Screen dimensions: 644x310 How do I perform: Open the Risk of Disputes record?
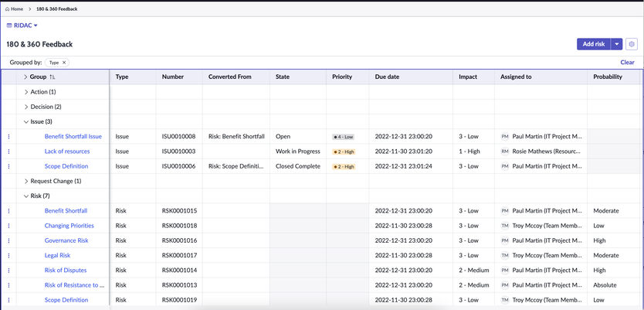tap(66, 270)
